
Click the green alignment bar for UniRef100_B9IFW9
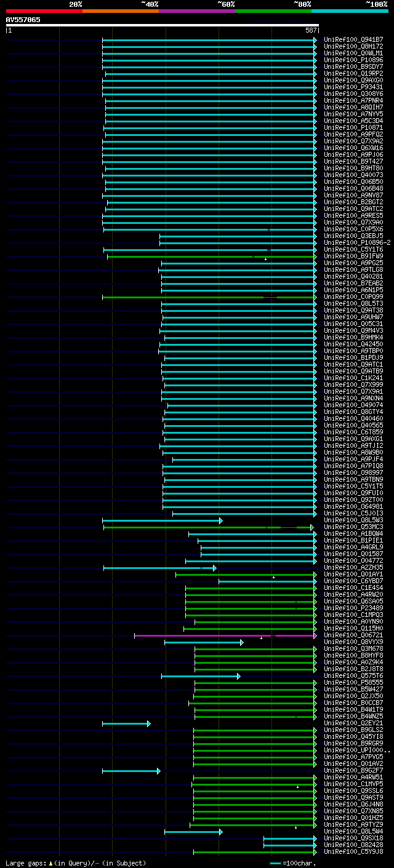click(x=211, y=257)
